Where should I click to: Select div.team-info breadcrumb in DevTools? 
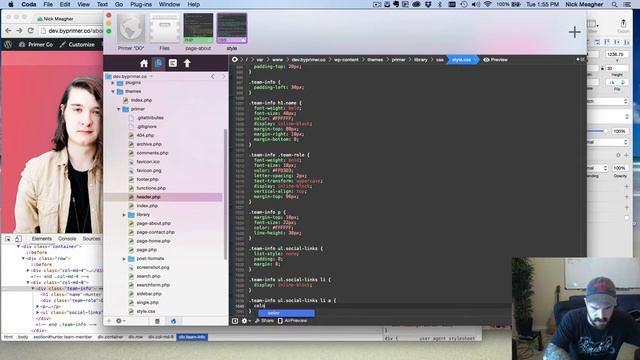[x=192, y=337]
